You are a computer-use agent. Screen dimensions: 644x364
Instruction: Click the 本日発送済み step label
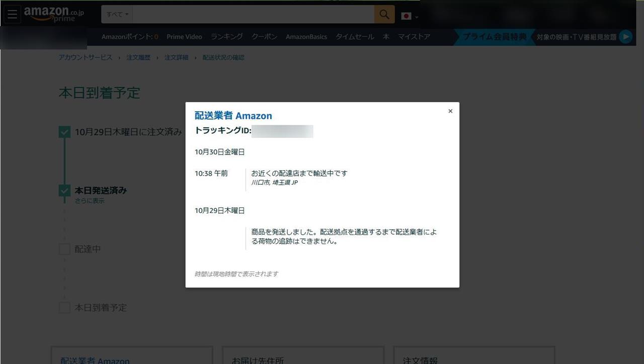point(101,191)
